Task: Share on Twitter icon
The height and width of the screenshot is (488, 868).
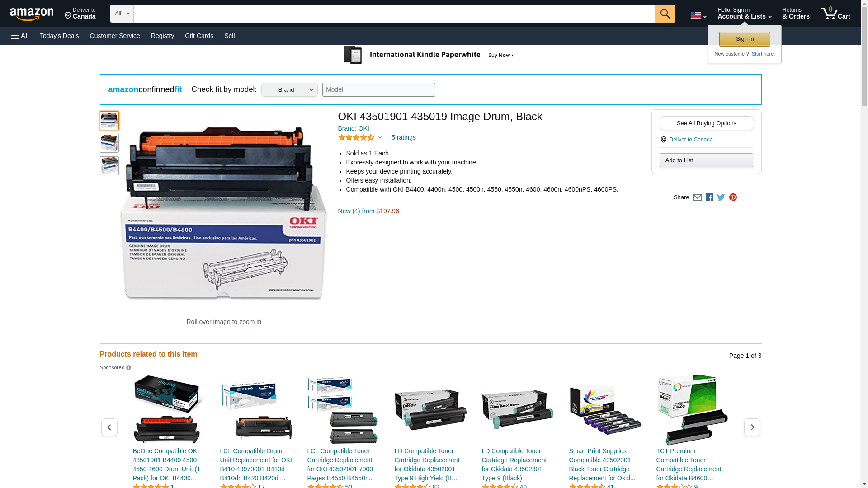Action: (721, 197)
